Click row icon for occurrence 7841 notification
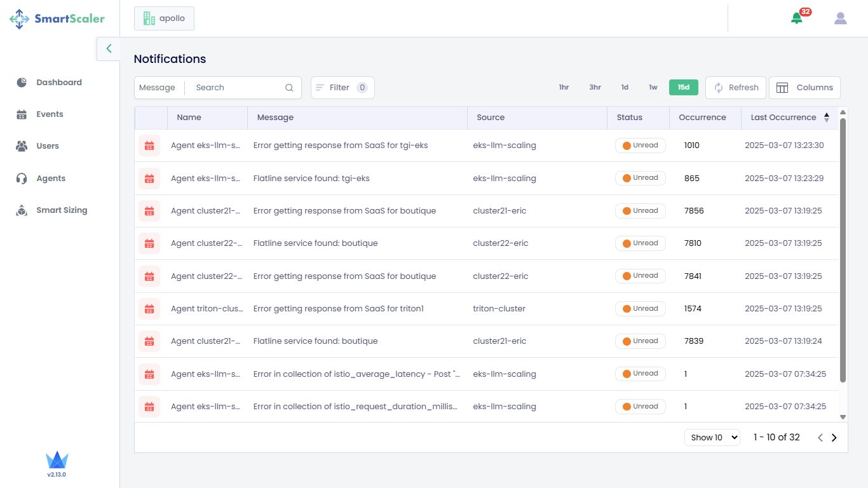Image resolution: width=868 pixels, height=488 pixels. [149, 276]
